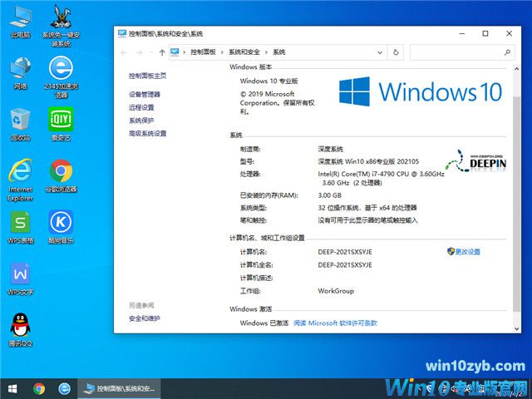The width and height of the screenshot is (532, 399).
Task: Navigate up one level with the up arrow
Action: pos(162,52)
